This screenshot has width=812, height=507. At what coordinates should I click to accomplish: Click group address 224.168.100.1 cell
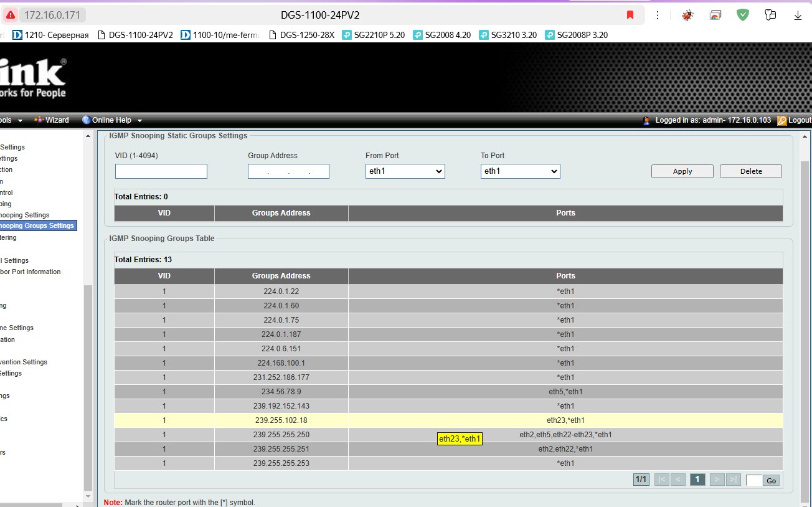(281, 363)
